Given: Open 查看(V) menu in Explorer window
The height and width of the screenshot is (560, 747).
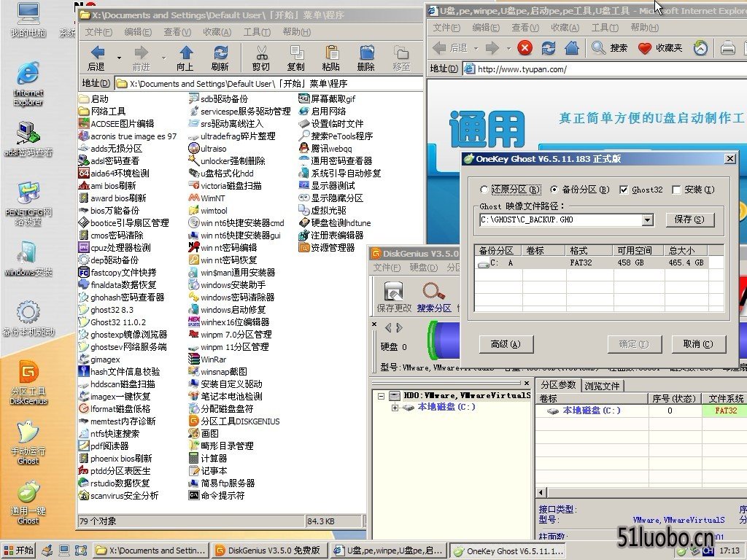Looking at the screenshot, I should 177,32.
